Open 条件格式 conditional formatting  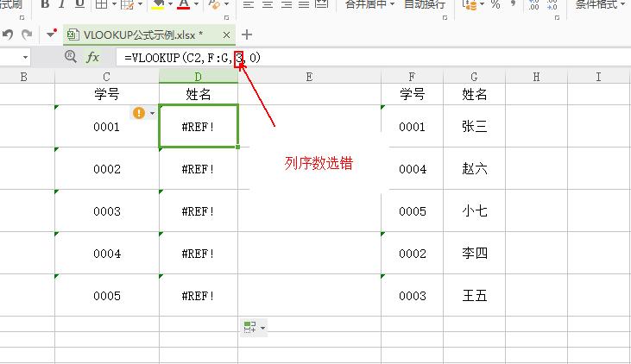600,4
